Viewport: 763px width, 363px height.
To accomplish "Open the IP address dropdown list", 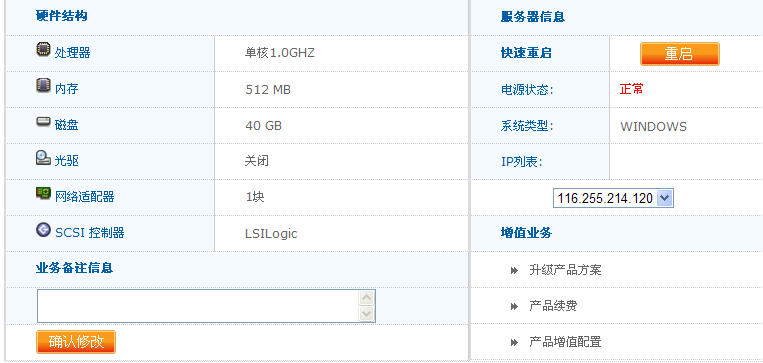I will (613, 198).
